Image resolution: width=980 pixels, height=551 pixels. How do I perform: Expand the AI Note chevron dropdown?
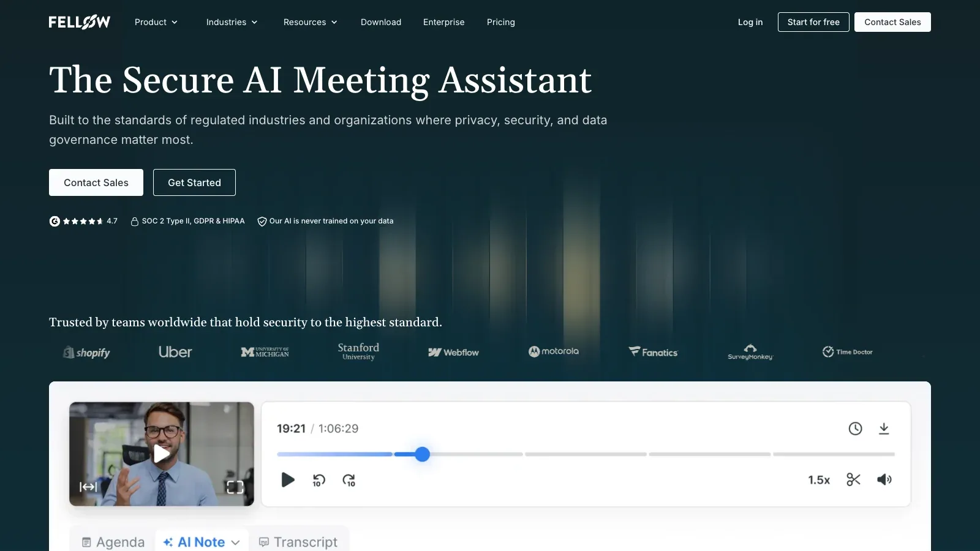(235, 543)
